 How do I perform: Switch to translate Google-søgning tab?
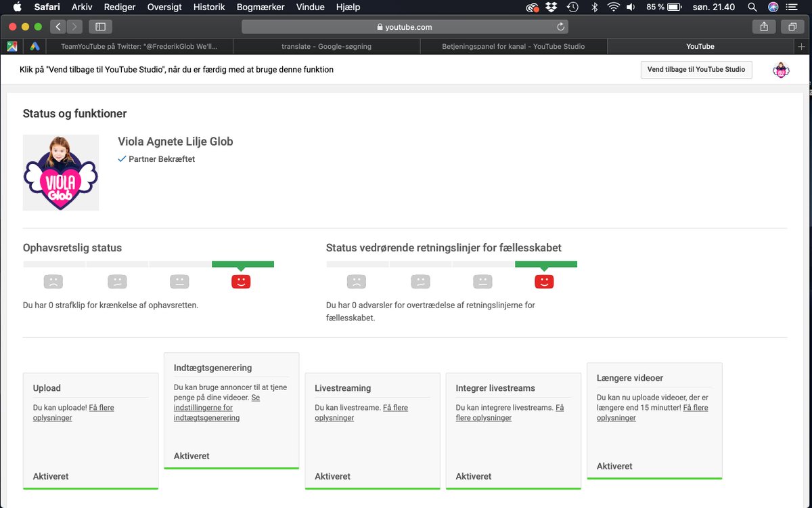pos(327,47)
